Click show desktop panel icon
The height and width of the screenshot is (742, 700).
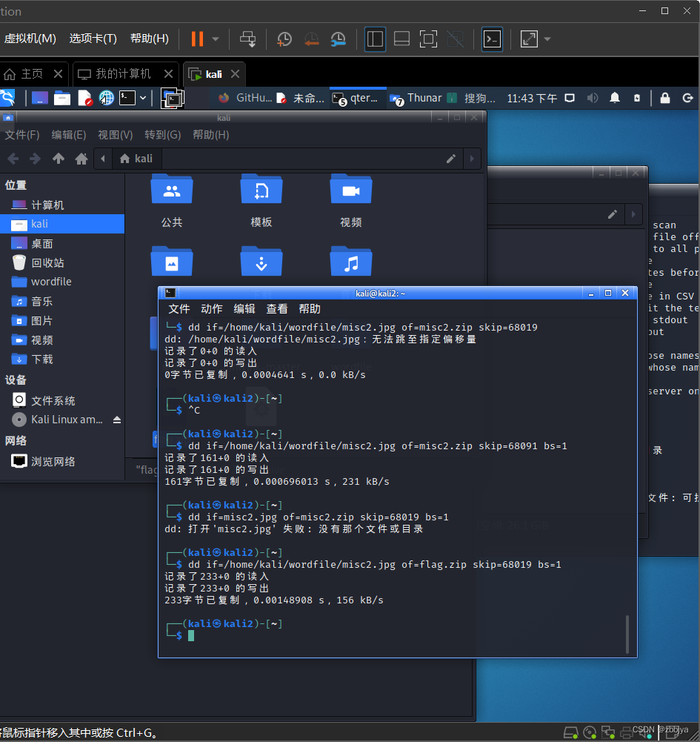tap(40, 98)
